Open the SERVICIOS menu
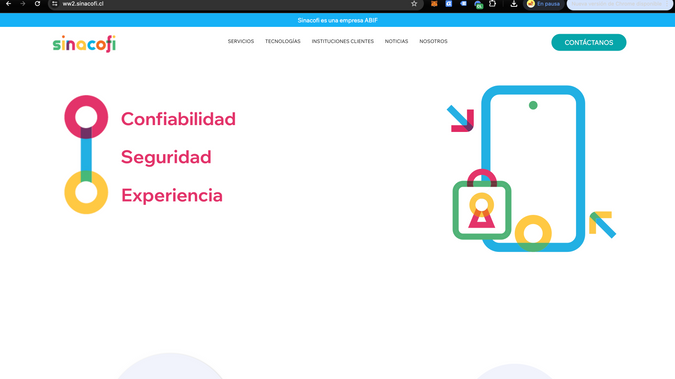Screen dimensions: 675x379 (x=241, y=41)
